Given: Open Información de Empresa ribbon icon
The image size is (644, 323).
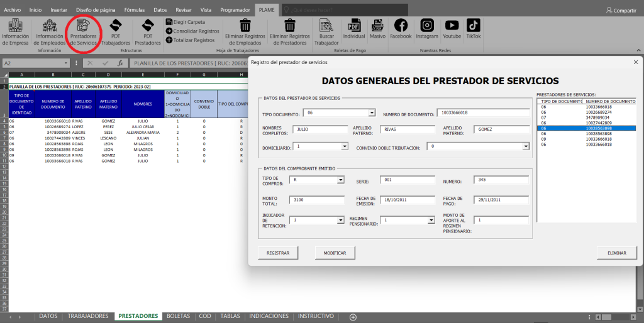Looking at the screenshot, I should [15, 25].
